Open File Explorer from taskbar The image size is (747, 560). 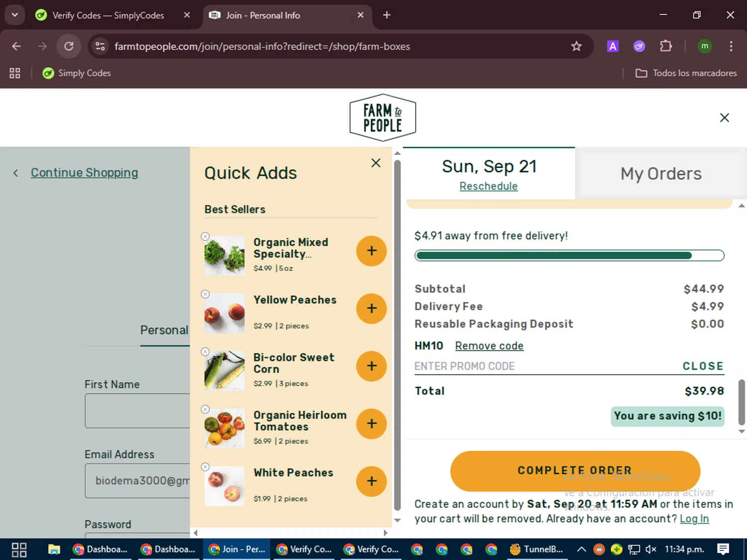[x=54, y=550]
